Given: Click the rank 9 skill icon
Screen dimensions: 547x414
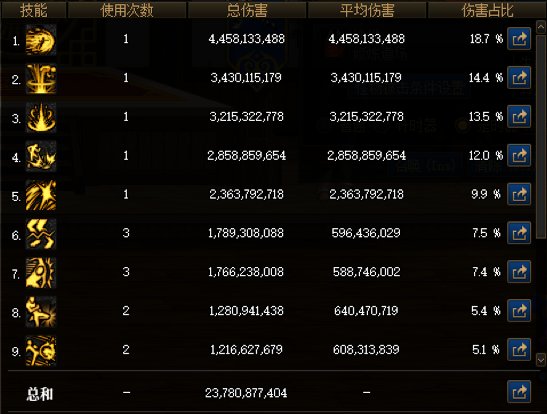Looking at the screenshot, I should pos(41,351).
